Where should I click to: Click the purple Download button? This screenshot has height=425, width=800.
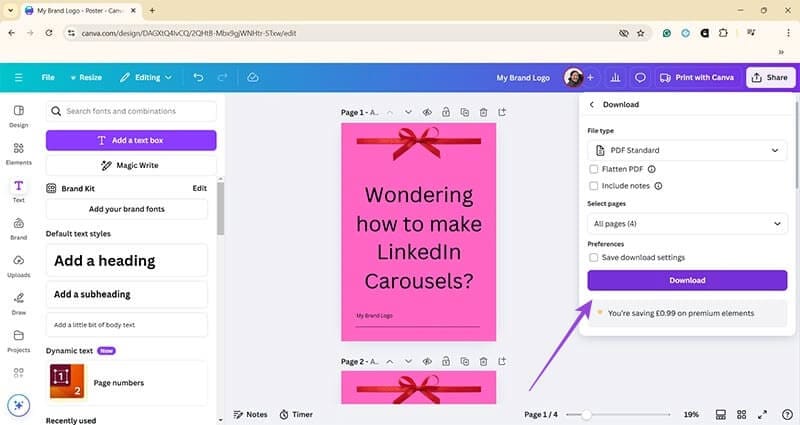[687, 280]
